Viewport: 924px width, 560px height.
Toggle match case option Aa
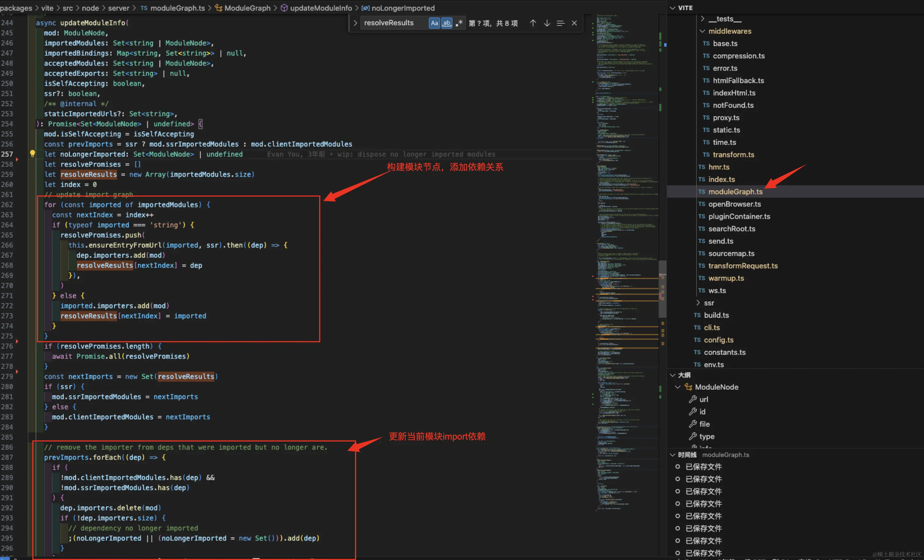click(434, 23)
